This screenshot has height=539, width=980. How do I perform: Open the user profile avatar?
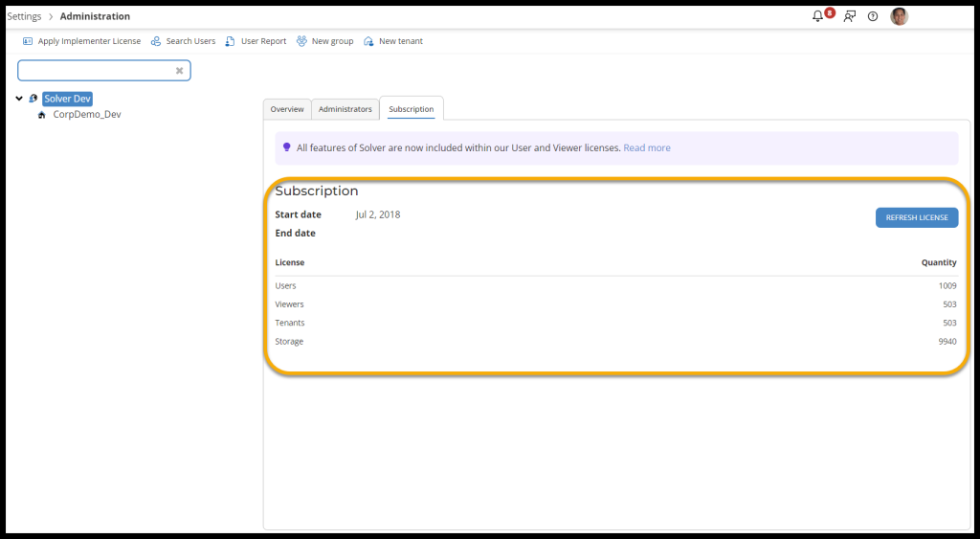[899, 16]
